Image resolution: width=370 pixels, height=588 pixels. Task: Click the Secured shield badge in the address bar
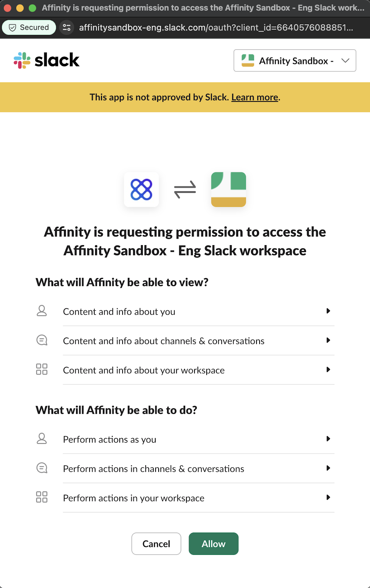coord(29,27)
